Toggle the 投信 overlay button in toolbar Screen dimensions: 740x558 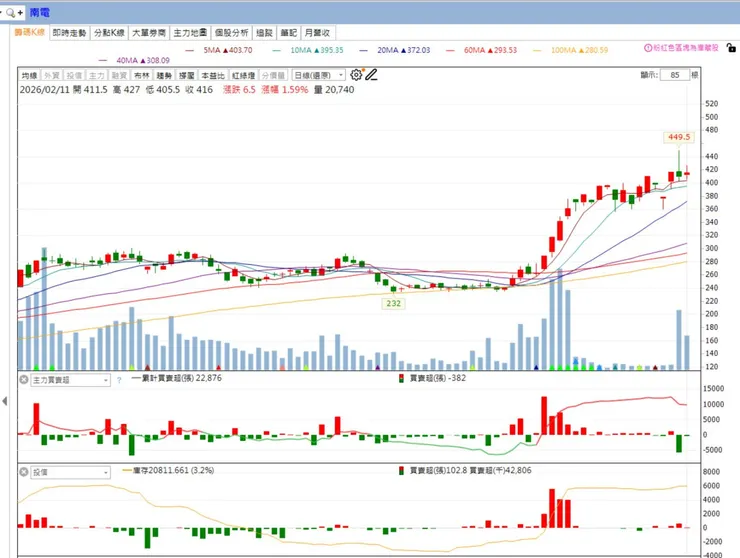(x=74, y=75)
